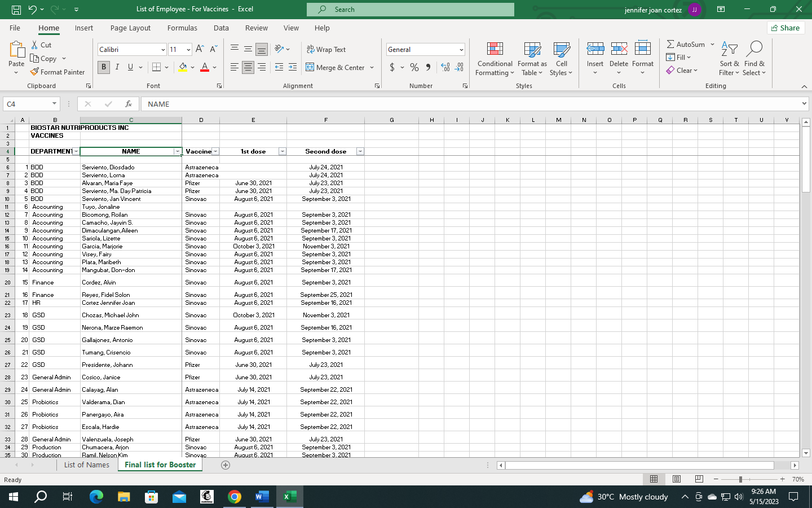Click the zoom slider handle
Screen dimensions: 812x508
740,479
